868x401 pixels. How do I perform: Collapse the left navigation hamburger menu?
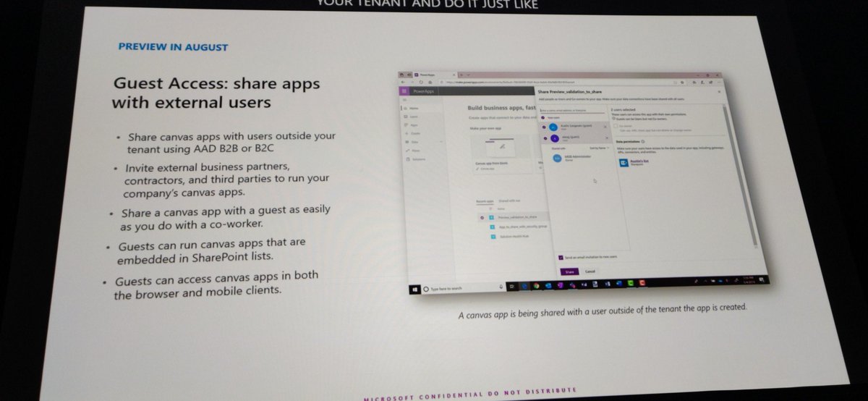point(404,100)
